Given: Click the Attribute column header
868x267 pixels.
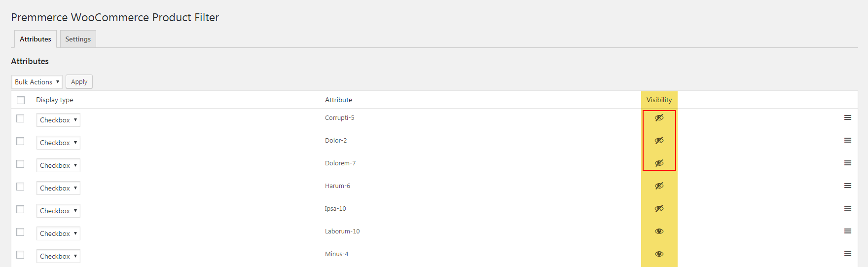Looking at the screenshot, I should 338,100.
